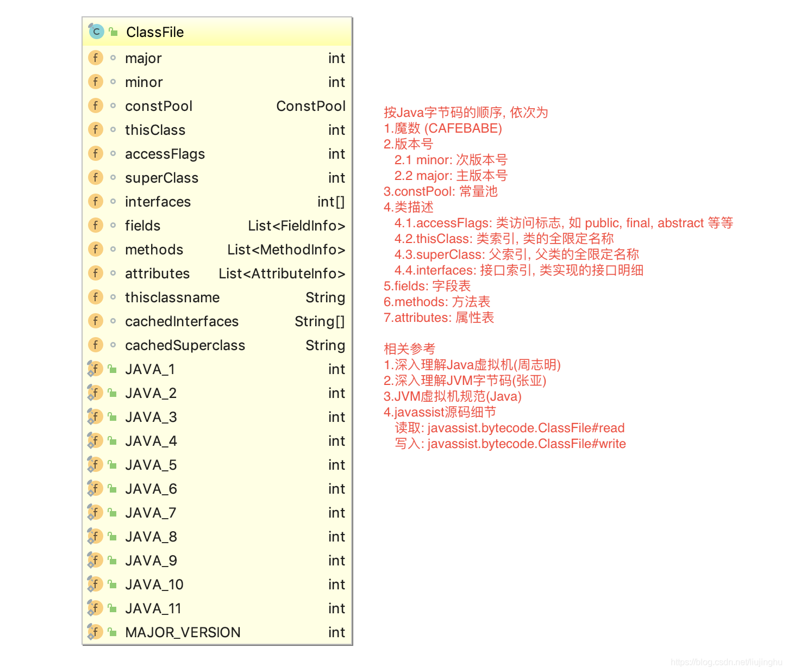Click the field icon for major
Viewport: 787px width, 672px height.
coord(96,58)
